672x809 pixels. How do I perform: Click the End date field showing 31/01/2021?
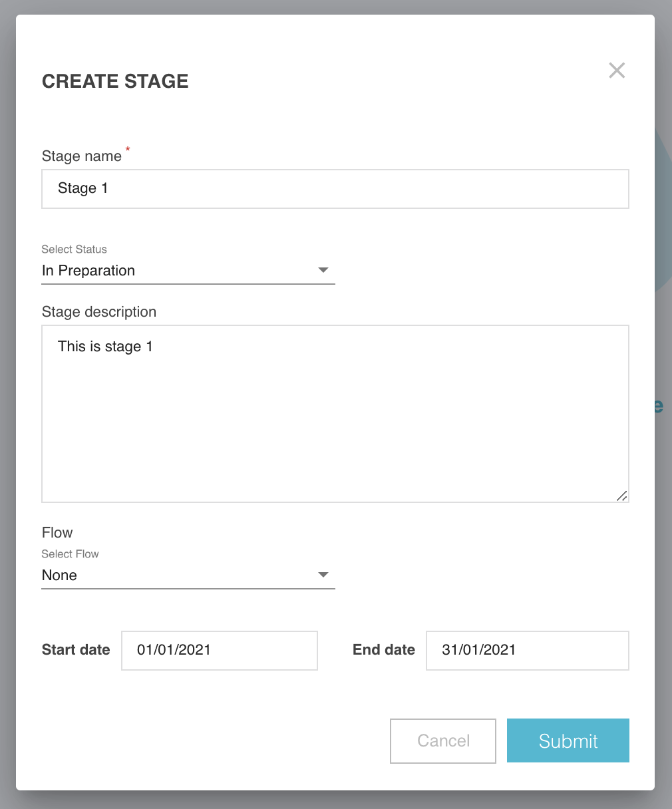coord(528,651)
